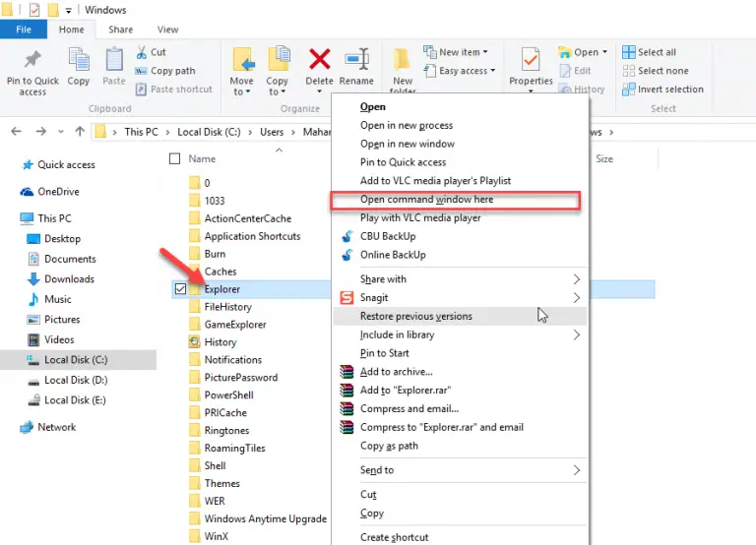
Task: Click the Back navigation arrow
Action: (x=17, y=132)
